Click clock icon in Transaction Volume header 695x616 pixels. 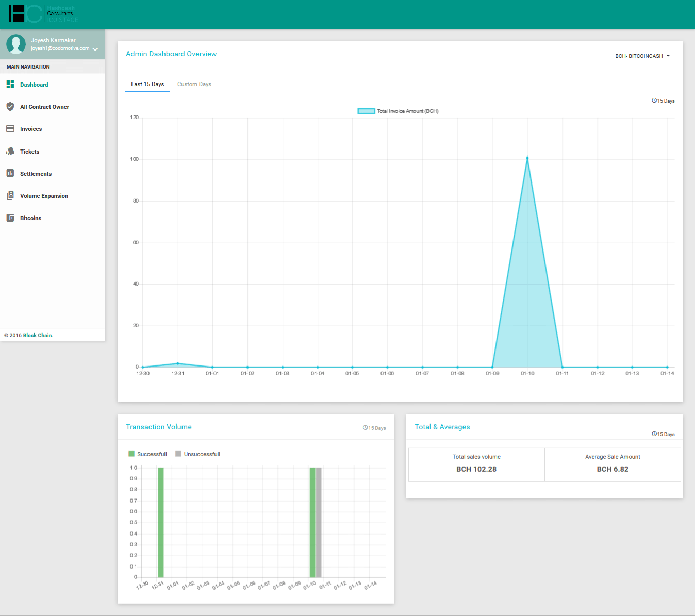coord(365,428)
